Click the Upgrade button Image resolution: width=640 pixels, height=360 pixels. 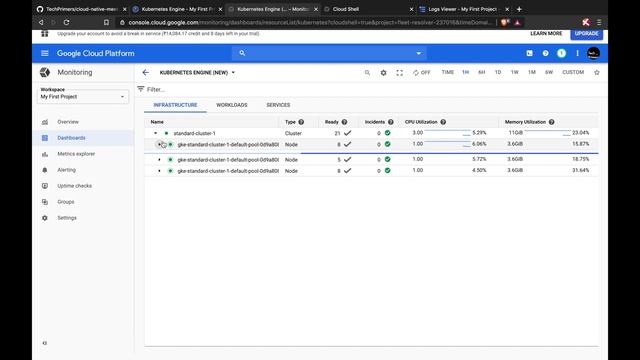tap(587, 33)
